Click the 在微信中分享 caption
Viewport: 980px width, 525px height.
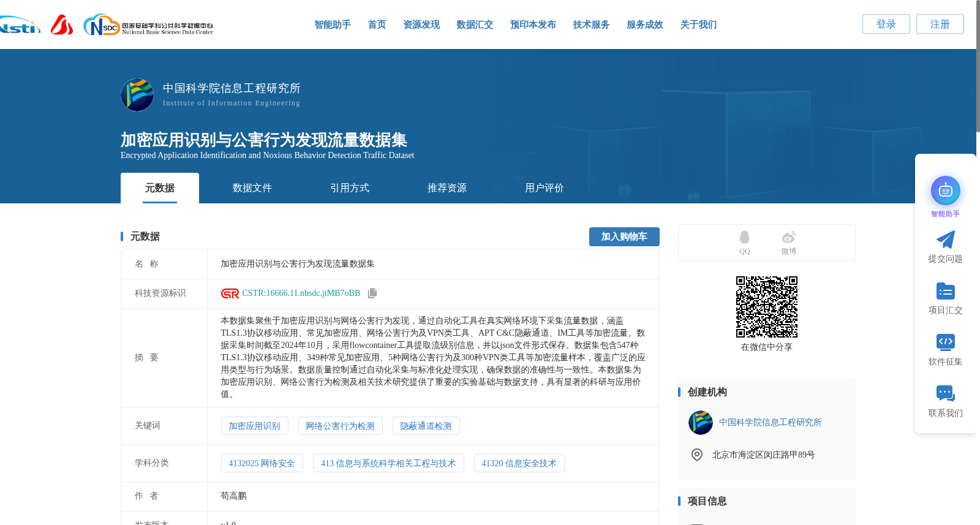pos(766,347)
